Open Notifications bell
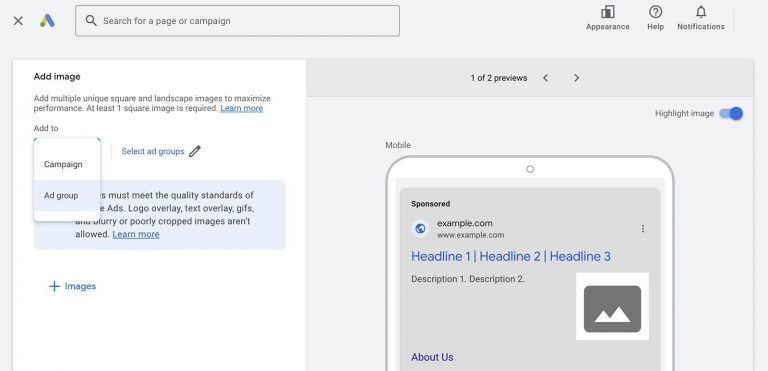 (701, 18)
